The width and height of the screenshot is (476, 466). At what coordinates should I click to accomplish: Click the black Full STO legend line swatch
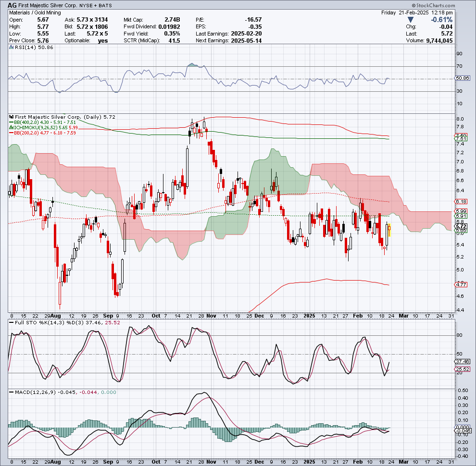12,323
